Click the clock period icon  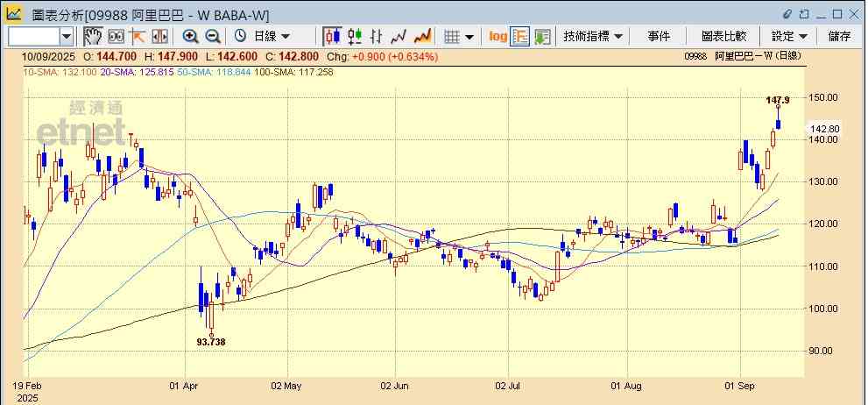tap(240, 37)
